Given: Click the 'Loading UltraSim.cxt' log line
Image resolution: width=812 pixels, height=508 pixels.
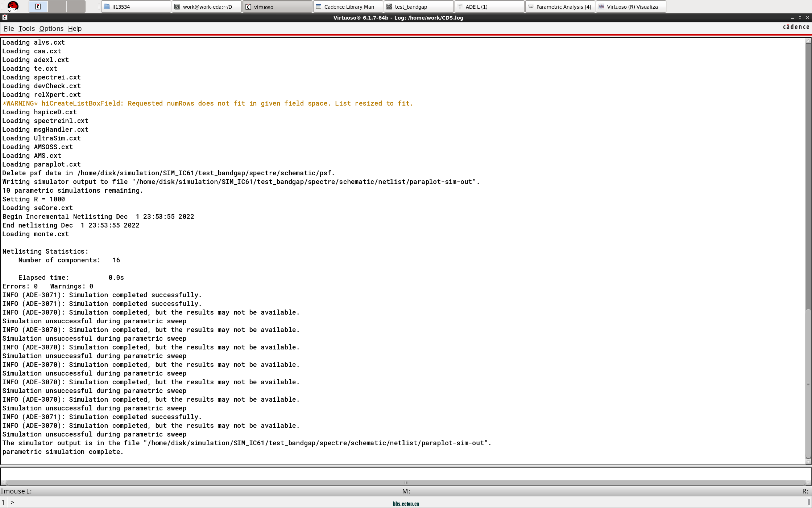Looking at the screenshot, I should [x=41, y=138].
